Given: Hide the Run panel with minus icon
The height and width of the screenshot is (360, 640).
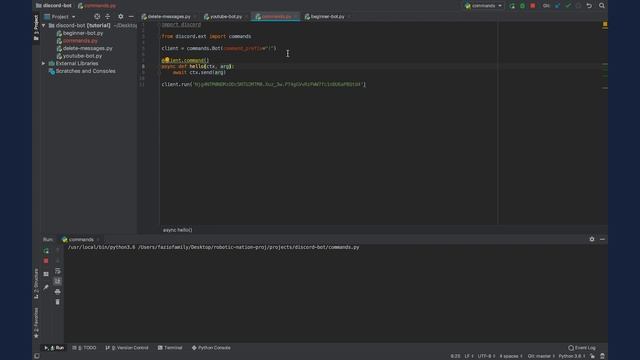Looking at the screenshot, I should (x=602, y=240).
